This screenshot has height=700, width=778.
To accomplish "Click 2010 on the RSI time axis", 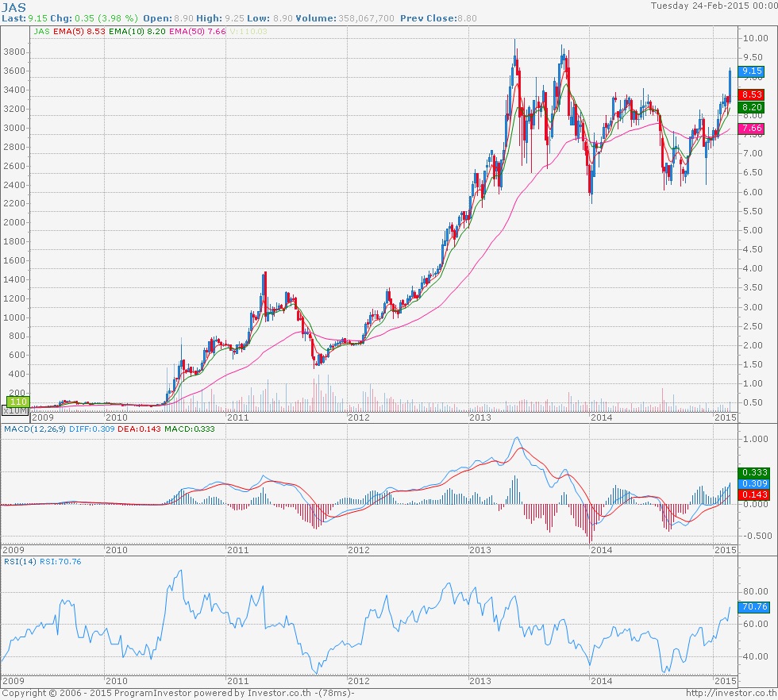I will coord(117,681).
